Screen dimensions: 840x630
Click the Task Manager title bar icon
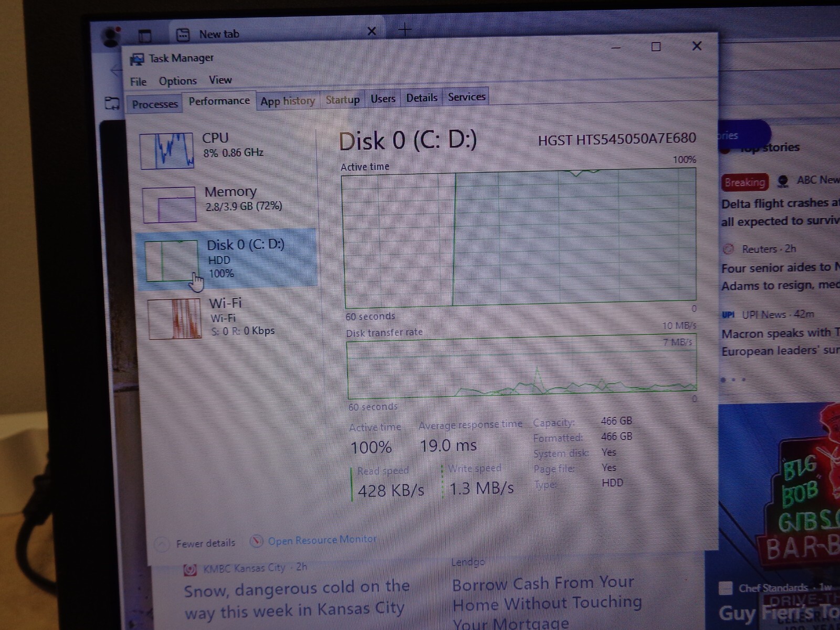click(136, 59)
